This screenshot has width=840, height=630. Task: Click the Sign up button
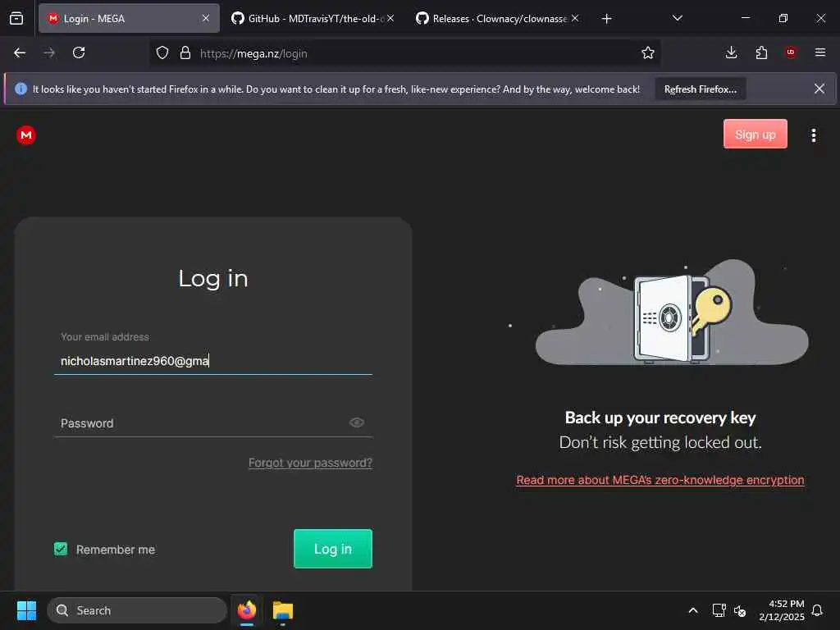pyautogui.click(x=755, y=134)
